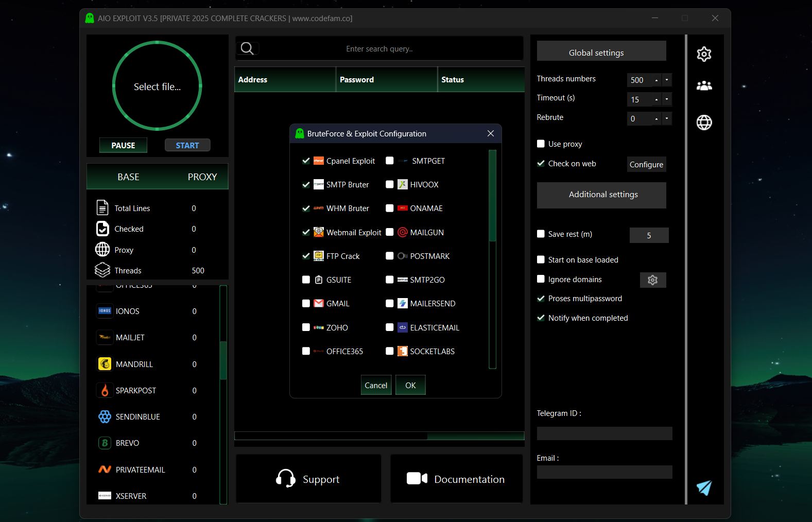Click the Status column header
This screenshot has width=812, height=522.
coord(481,79)
